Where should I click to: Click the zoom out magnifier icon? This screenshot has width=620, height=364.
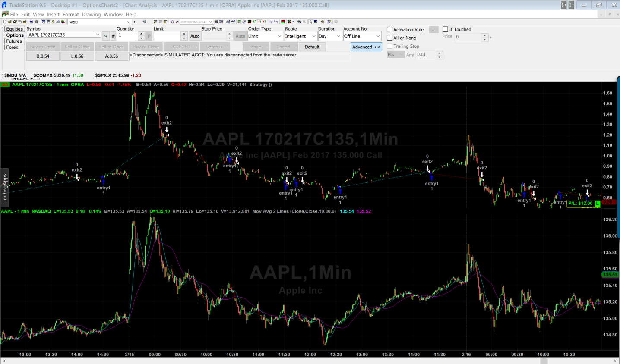click(x=304, y=22)
